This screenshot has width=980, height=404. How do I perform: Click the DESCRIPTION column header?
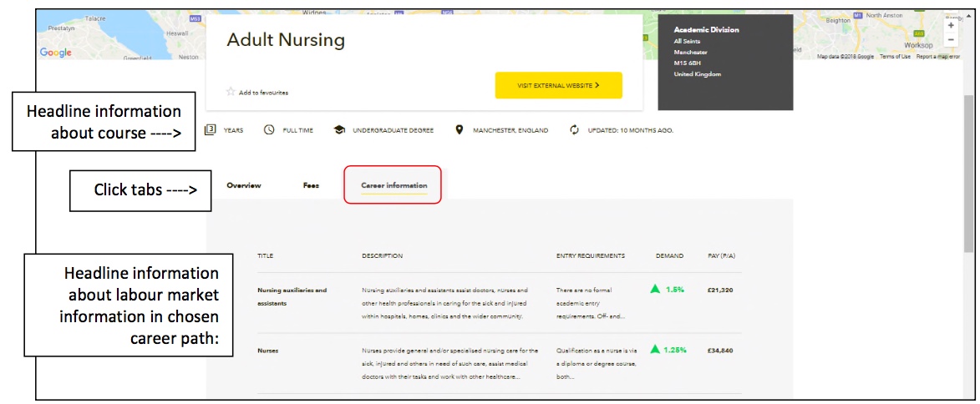point(382,256)
